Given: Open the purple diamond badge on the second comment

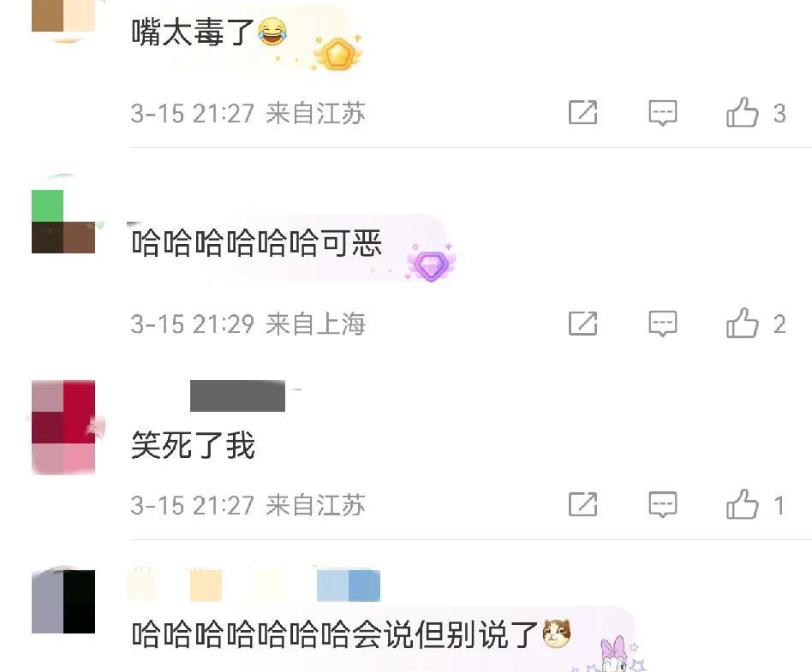Looking at the screenshot, I should coord(430,264).
